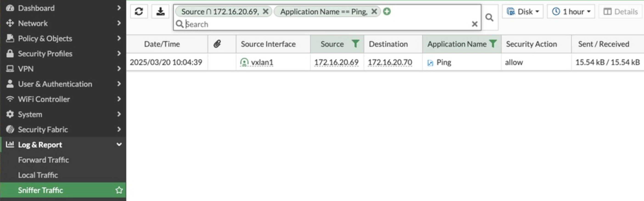Click the Details button
644x201 pixels.
[x=621, y=11]
